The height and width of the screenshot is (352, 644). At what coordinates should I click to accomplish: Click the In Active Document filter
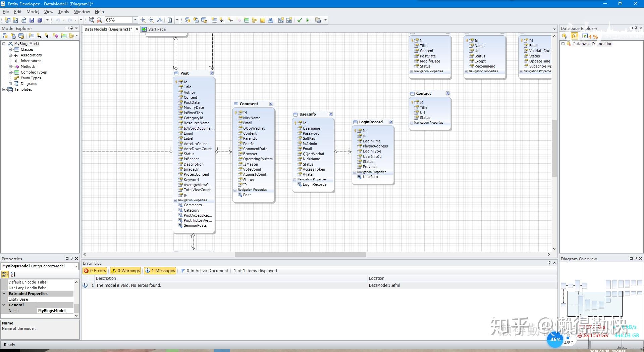(x=204, y=270)
